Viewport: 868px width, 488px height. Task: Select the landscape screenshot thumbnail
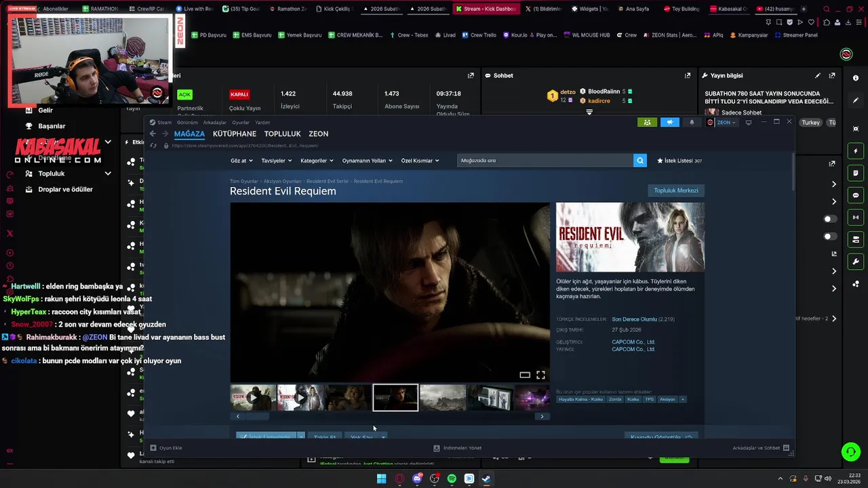coord(443,398)
